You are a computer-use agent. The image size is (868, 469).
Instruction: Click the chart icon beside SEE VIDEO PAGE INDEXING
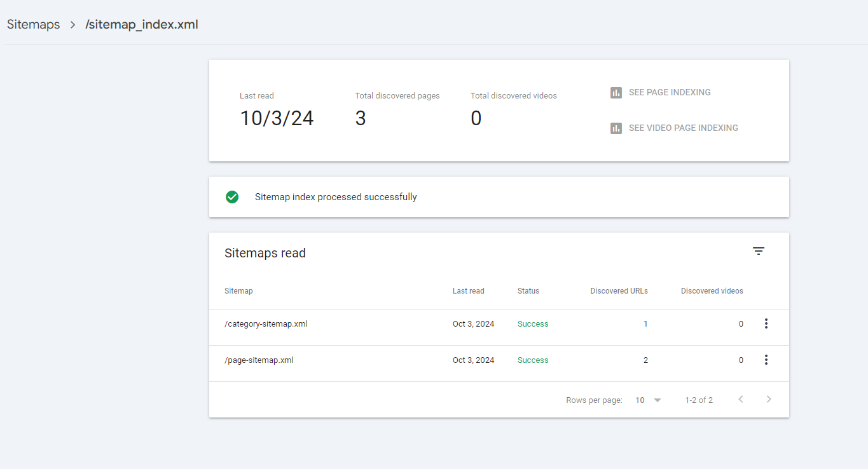coord(616,128)
